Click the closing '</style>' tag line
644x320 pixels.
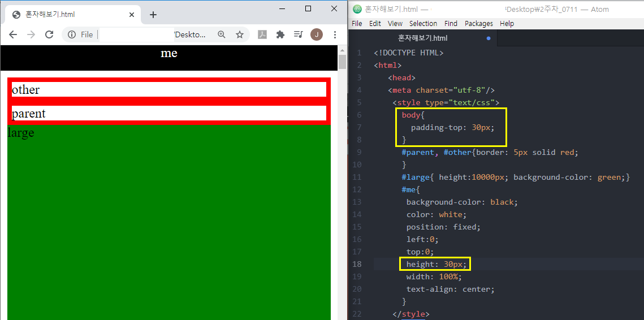410,314
